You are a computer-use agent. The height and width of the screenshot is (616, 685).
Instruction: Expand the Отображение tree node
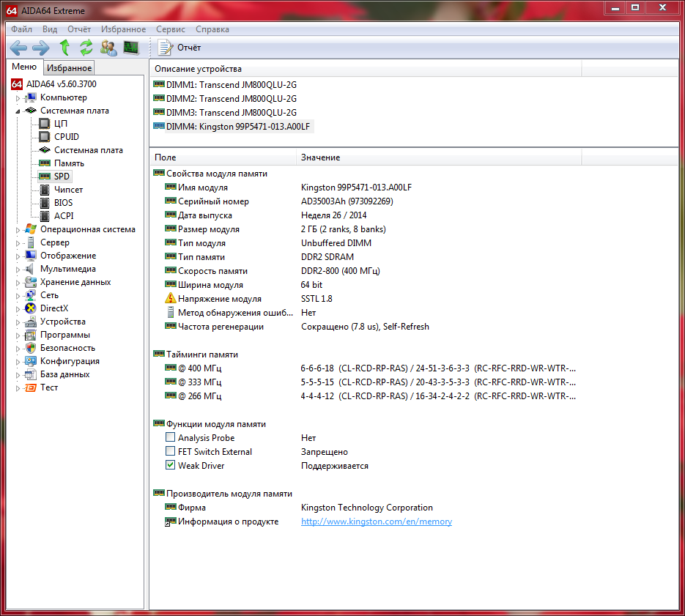click(18, 256)
